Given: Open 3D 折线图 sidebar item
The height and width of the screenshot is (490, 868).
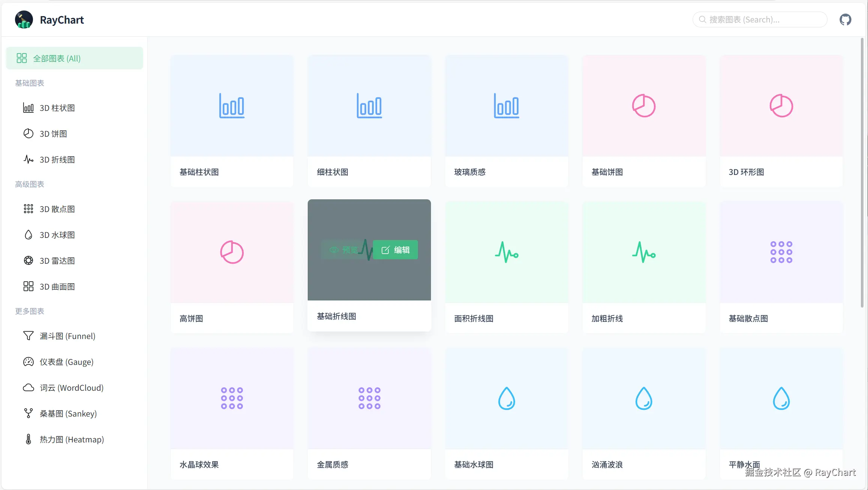Looking at the screenshot, I should [57, 160].
